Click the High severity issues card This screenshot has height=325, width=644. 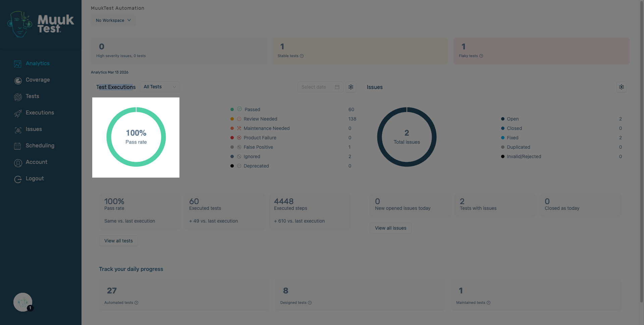[x=179, y=51]
